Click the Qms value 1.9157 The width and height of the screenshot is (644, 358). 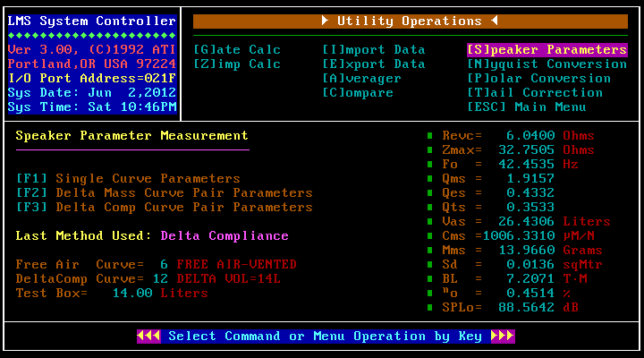click(530, 179)
